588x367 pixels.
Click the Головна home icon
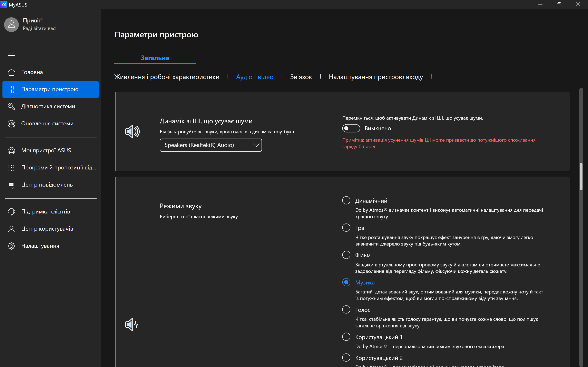[11, 72]
